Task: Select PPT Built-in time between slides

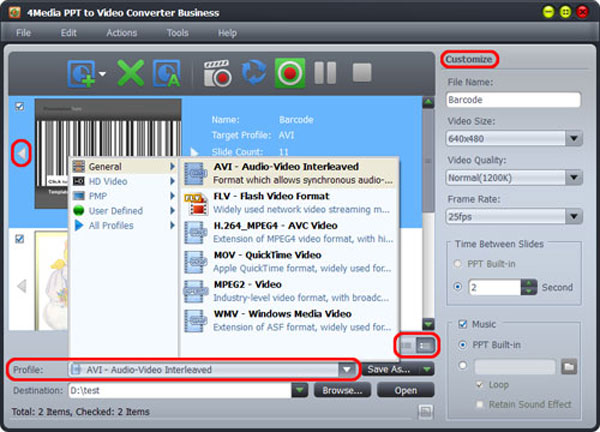Action: click(457, 264)
